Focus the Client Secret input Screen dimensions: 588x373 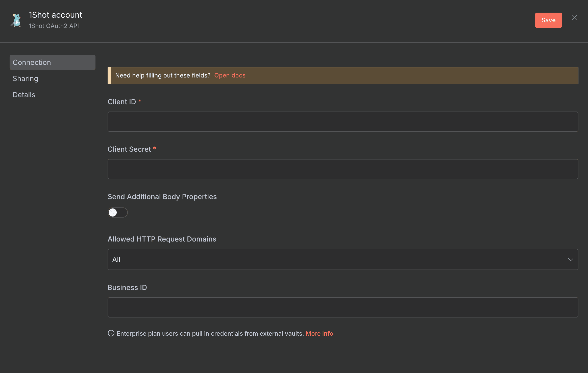[x=343, y=169]
